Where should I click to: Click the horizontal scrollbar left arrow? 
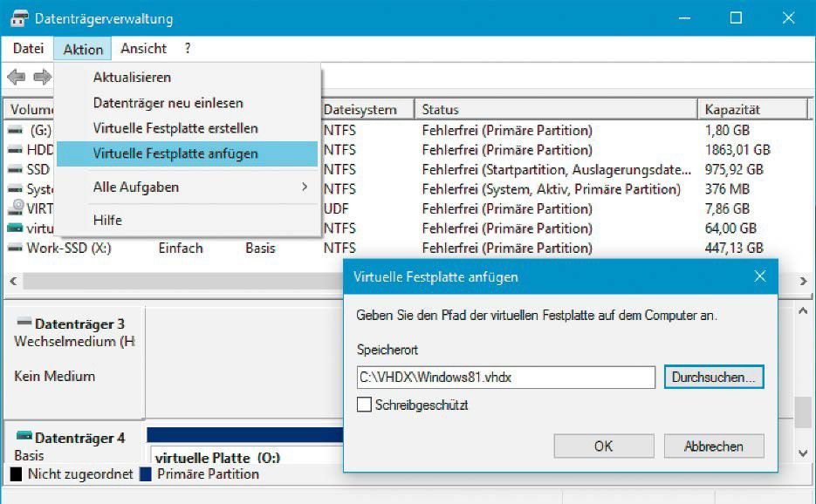tap(14, 281)
